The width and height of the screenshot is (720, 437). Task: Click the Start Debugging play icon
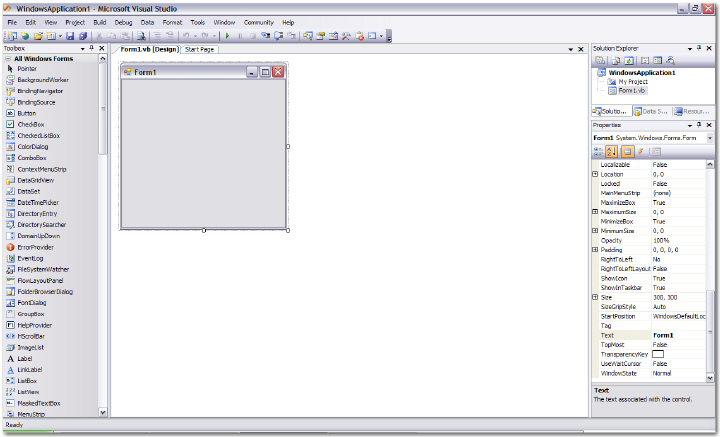coord(227,36)
